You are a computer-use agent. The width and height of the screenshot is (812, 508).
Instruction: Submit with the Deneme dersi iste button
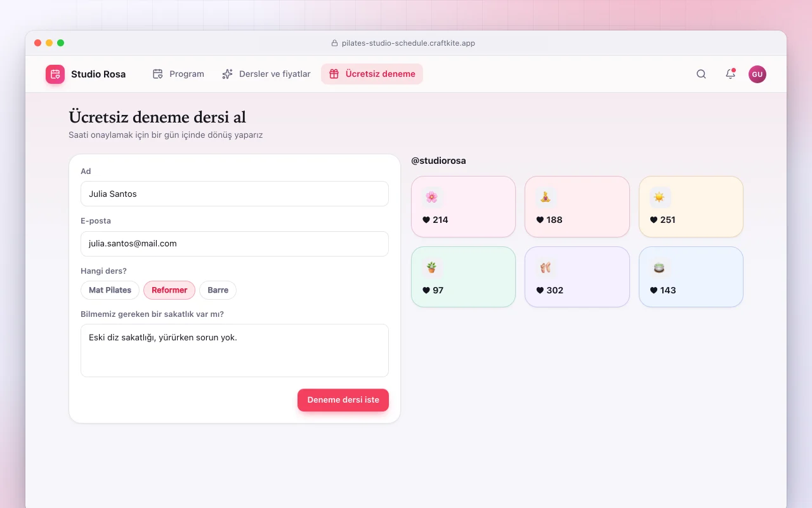pos(343,400)
